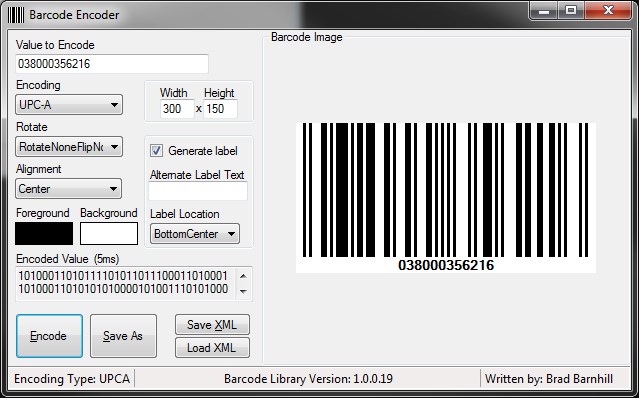Click the Alternate Label Text field
The height and width of the screenshot is (398, 639).
pos(198,191)
